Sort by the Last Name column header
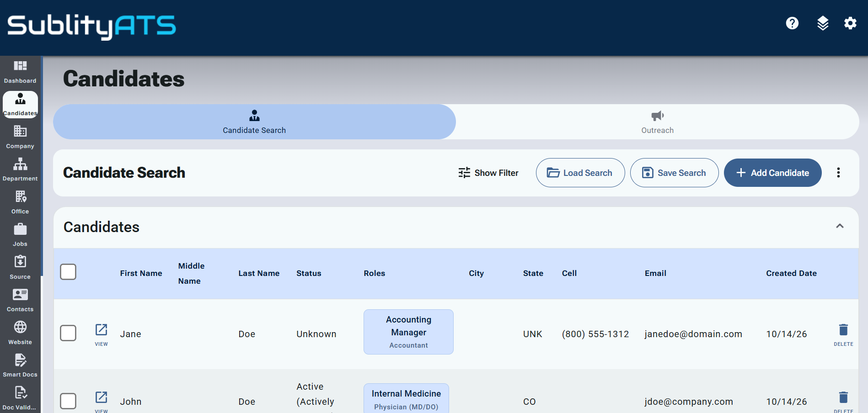868x413 pixels. [x=259, y=273]
